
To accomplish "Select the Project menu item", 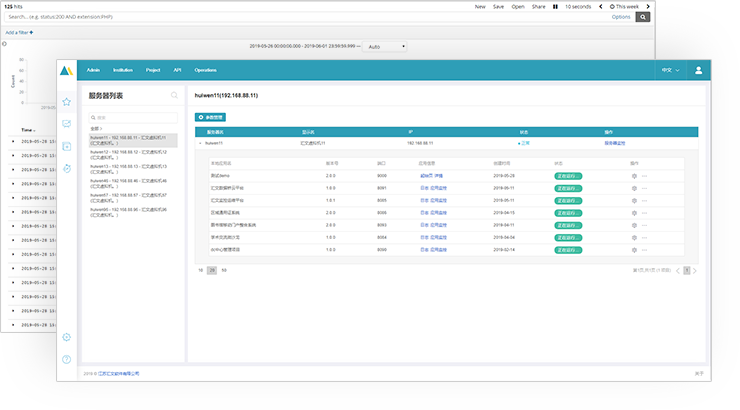I will point(152,71).
